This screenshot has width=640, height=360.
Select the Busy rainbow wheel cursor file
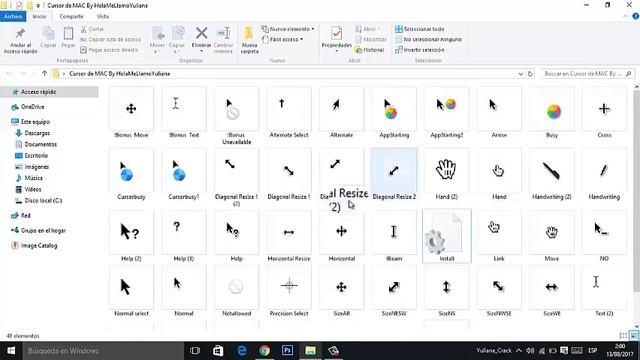coord(552,113)
